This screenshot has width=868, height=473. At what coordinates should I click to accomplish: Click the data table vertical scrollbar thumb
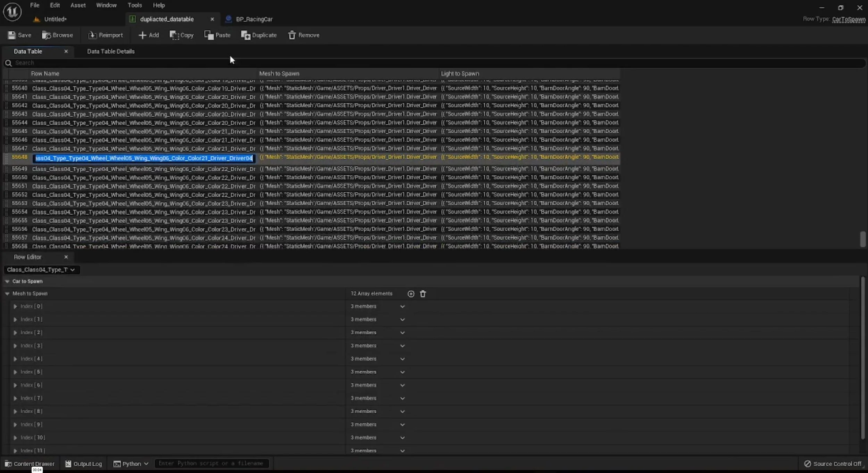click(x=862, y=239)
